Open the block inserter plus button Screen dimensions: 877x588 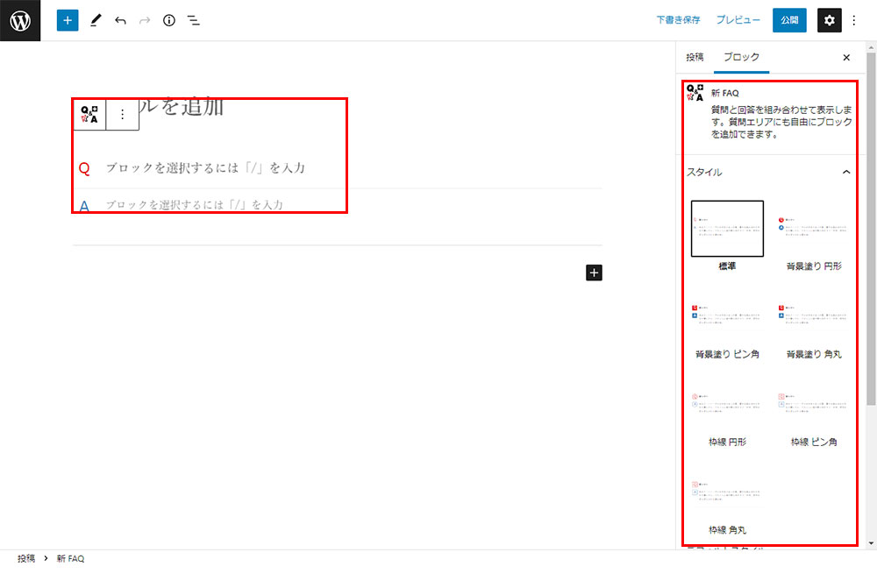coord(68,20)
